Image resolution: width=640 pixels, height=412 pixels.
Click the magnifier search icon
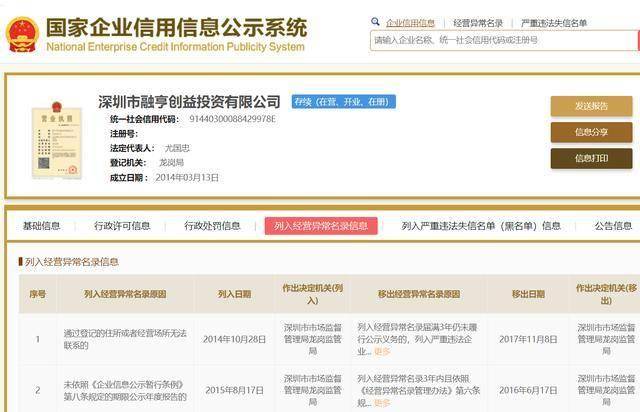click(375, 22)
